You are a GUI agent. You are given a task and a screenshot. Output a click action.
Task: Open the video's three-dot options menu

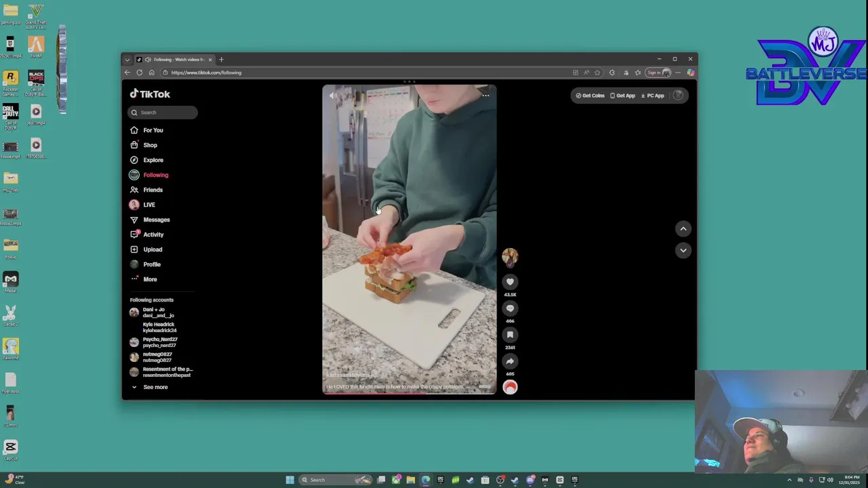[486, 96]
